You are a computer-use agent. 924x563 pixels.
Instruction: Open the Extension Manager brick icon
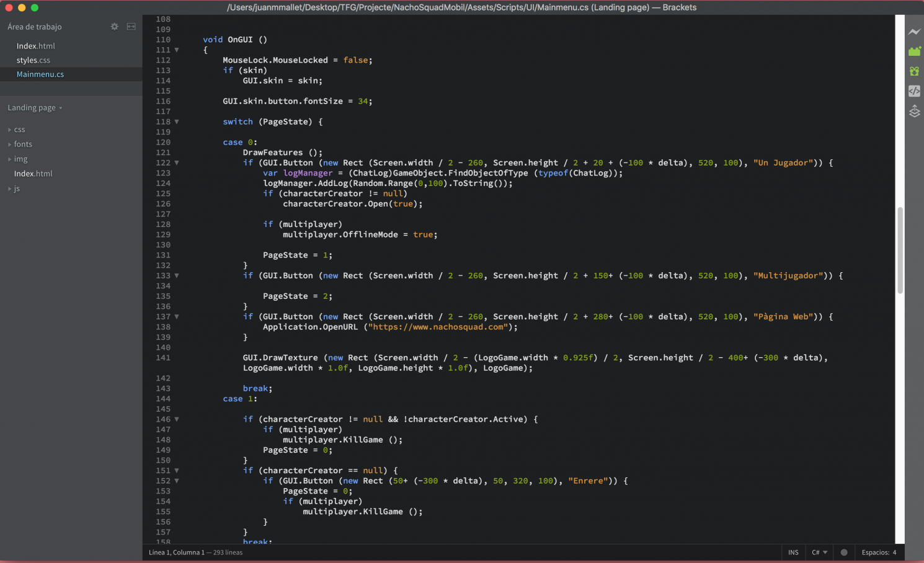(914, 51)
